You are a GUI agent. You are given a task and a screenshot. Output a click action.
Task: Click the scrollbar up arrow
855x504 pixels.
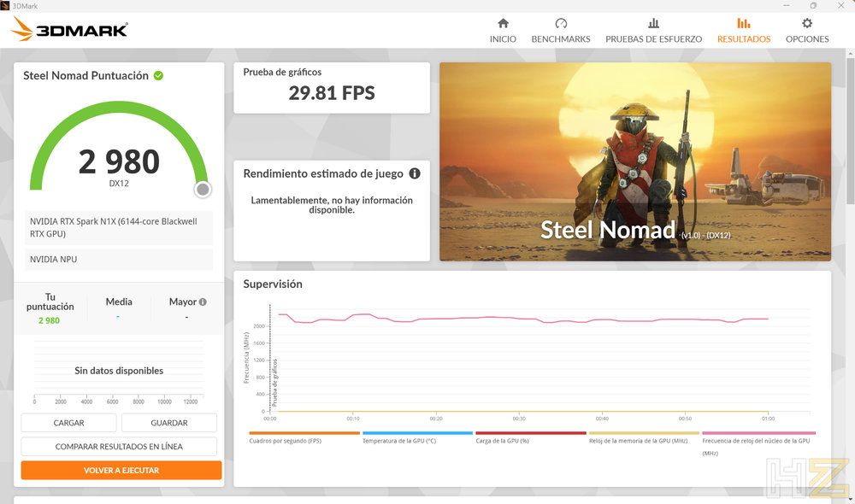tap(850, 54)
